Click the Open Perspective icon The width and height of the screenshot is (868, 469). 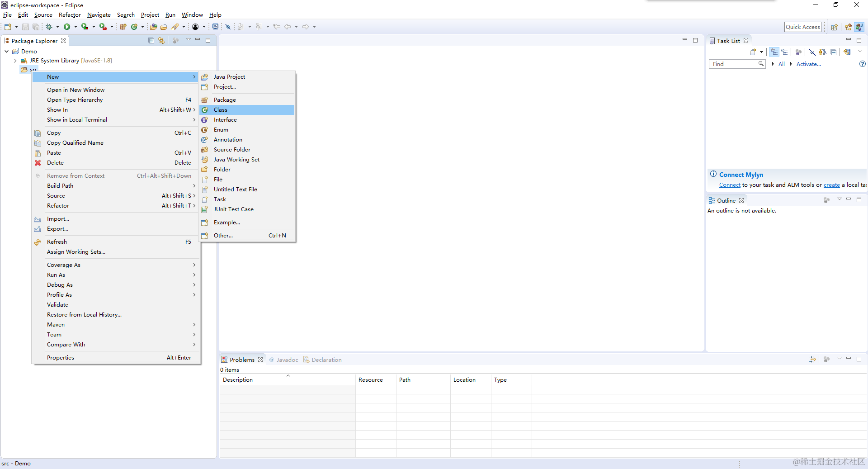coord(835,27)
